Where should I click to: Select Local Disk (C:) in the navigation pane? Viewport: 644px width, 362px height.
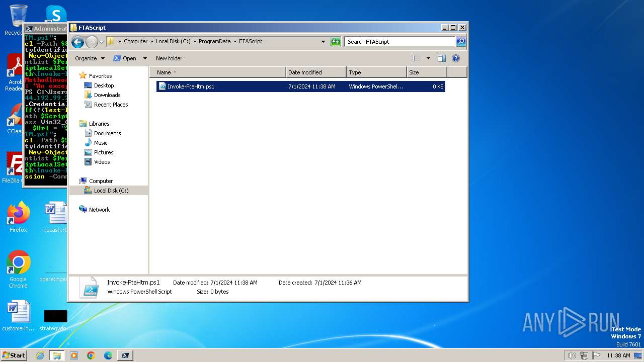[111, 191]
